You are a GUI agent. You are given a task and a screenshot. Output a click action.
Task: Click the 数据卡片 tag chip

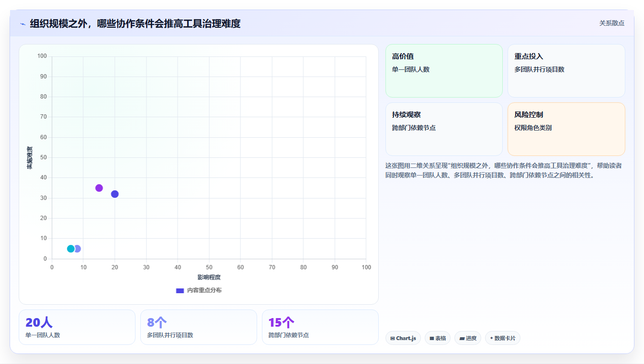click(503, 338)
